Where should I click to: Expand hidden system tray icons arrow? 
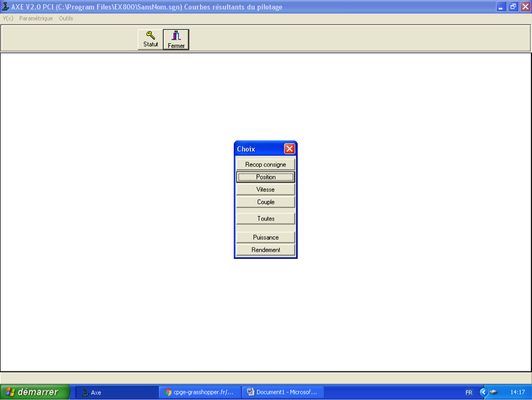coord(483,392)
